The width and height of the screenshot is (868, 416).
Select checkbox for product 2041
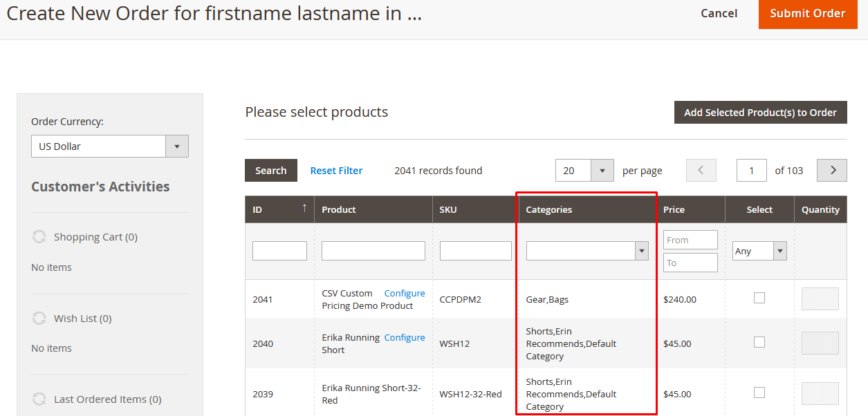(x=759, y=298)
